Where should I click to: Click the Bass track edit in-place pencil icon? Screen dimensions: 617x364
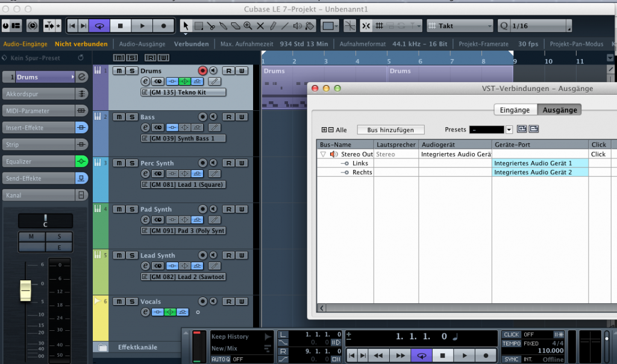[214, 128]
